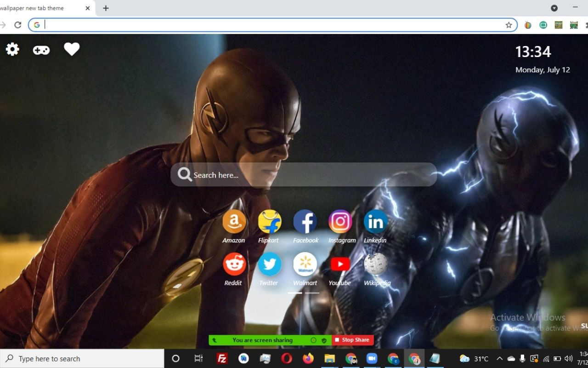Screen dimensions: 588x368
Task: Open the Walmart shortcut
Action: [305, 264]
